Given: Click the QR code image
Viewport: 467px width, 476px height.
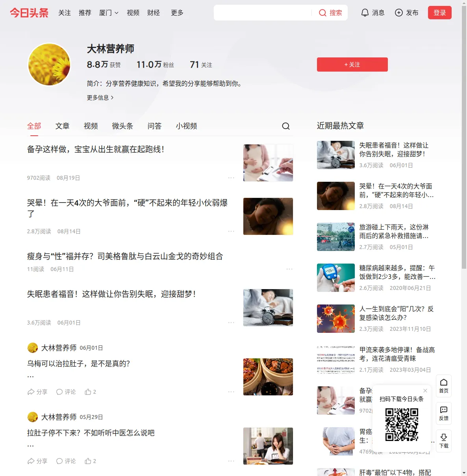Looking at the screenshot, I should [402, 424].
